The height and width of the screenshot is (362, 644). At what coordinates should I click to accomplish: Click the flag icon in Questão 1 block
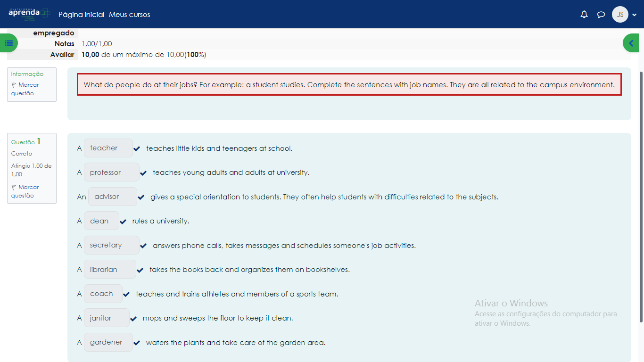pyautogui.click(x=14, y=188)
